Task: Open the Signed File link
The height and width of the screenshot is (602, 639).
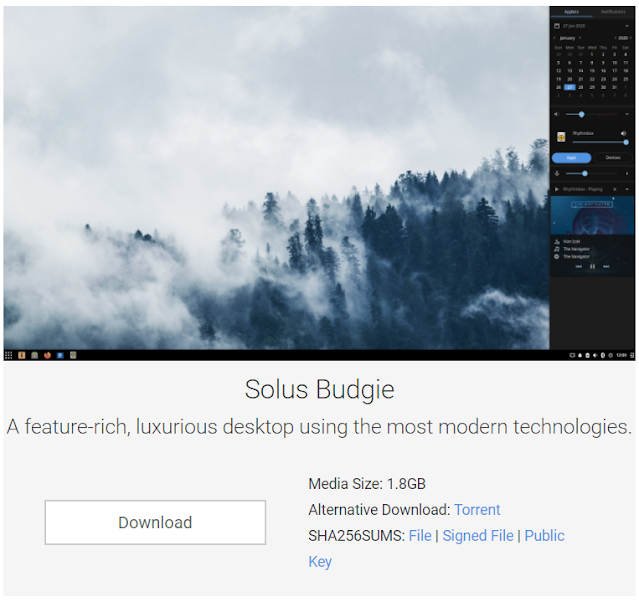Action: tap(478, 536)
